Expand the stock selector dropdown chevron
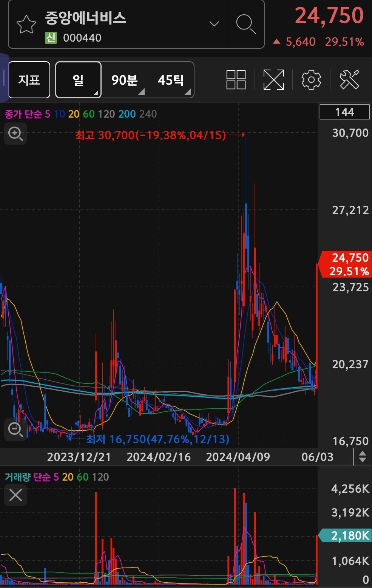This screenshot has width=372, height=588. pyautogui.click(x=214, y=24)
